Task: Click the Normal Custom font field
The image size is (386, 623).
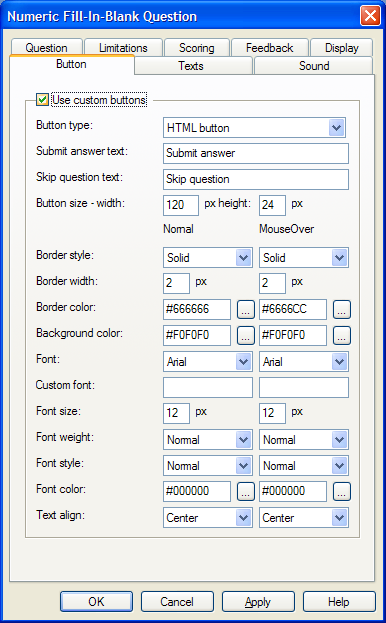Action: (x=208, y=387)
